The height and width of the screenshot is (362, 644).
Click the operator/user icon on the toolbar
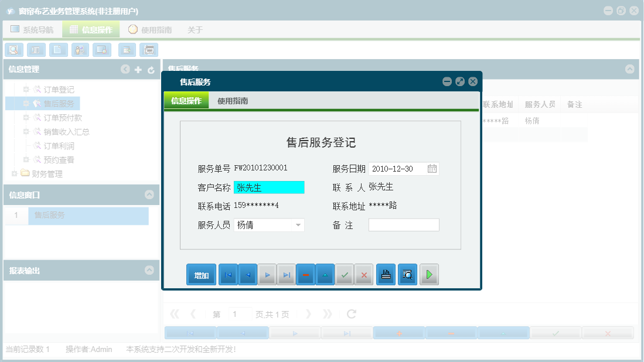(80, 50)
